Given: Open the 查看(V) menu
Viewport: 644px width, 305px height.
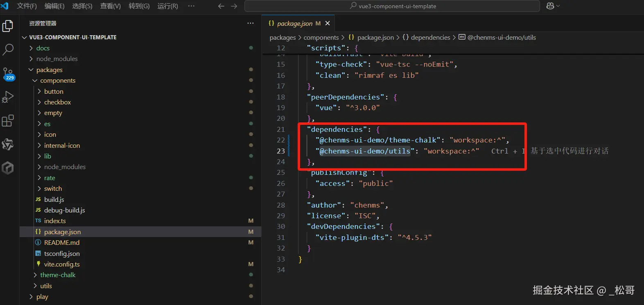Looking at the screenshot, I should tap(111, 6).
